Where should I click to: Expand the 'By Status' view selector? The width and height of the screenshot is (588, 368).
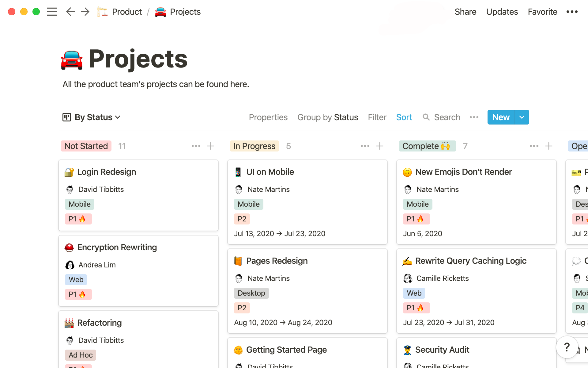(x=91, y=117)
